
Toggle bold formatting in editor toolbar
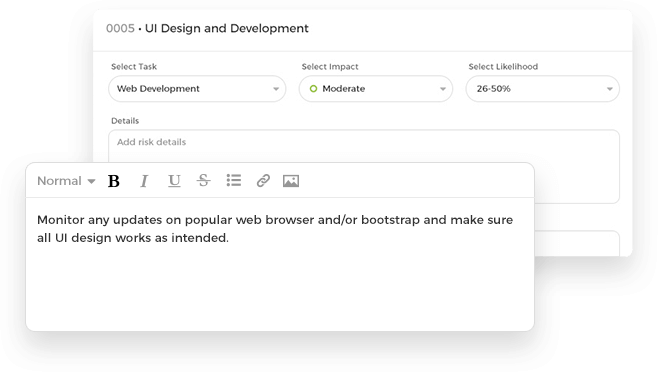pyautogui.click(x=114, y=181)
